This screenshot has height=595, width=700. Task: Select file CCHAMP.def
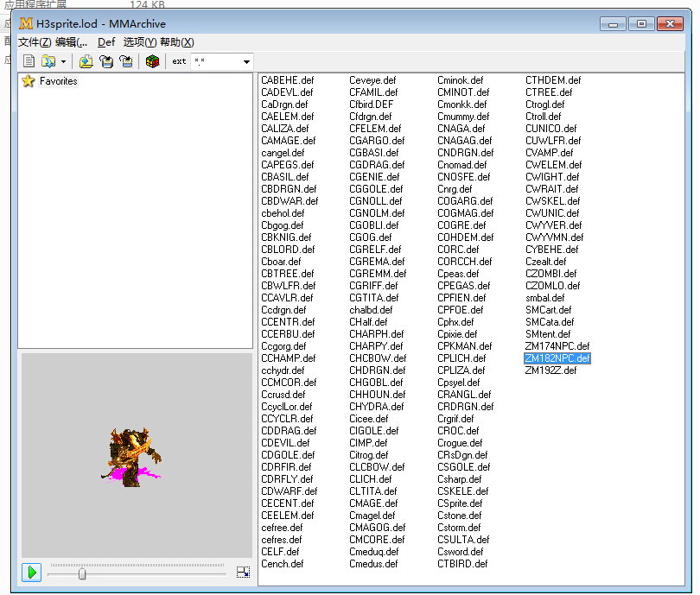pyautogui.click(x=289, y=358)
